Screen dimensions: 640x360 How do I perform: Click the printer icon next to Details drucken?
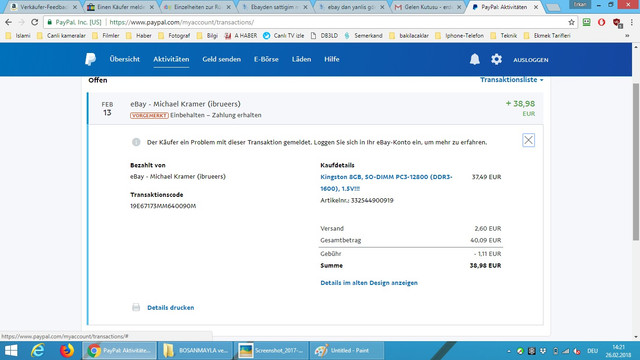pos(136,307)
